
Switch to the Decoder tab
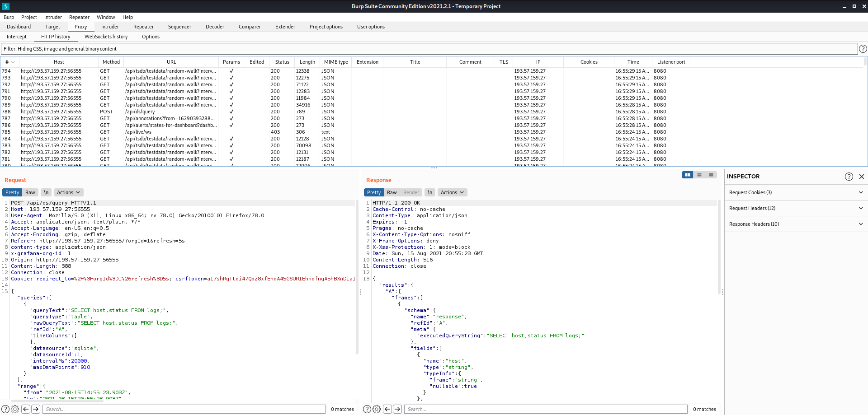pyautogui.click(x=215, y=27)
